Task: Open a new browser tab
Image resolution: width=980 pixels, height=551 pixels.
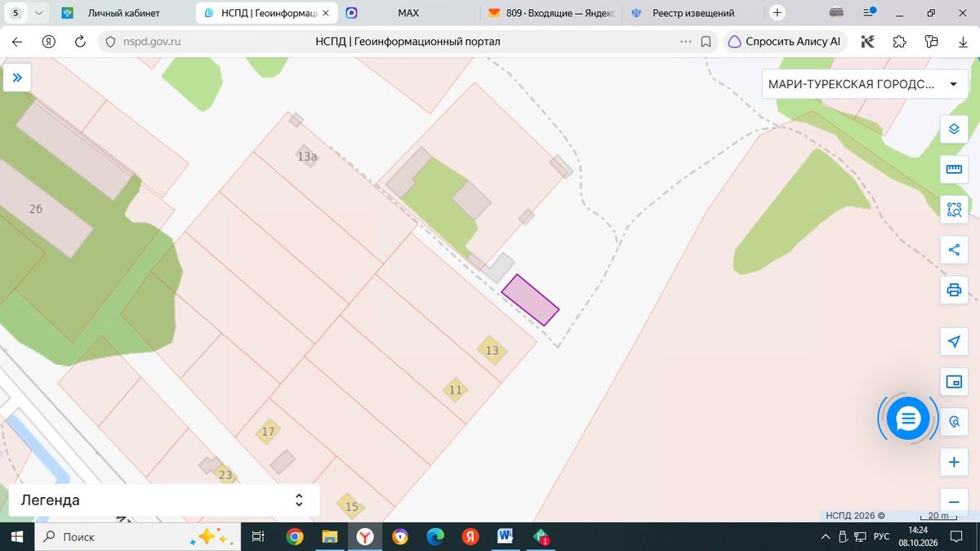Action: pos(777,13)
